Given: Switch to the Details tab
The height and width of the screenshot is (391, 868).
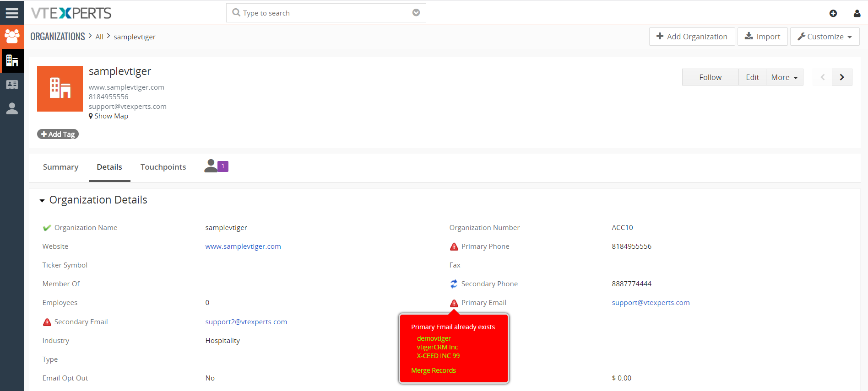Looking at the screenshot, I should (x=109, y=167).
